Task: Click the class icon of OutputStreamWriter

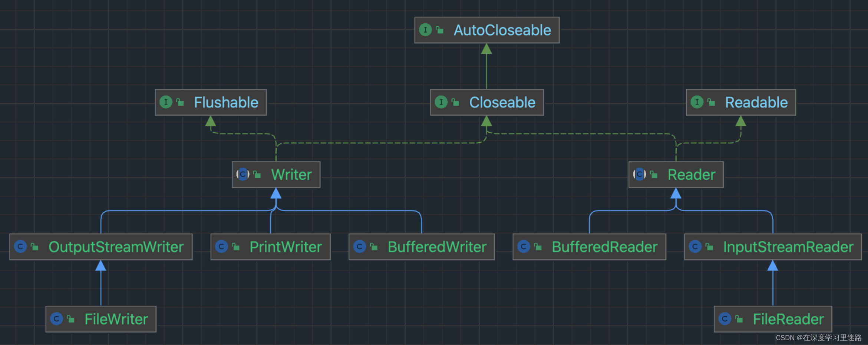Action: (x=20, y=246)
